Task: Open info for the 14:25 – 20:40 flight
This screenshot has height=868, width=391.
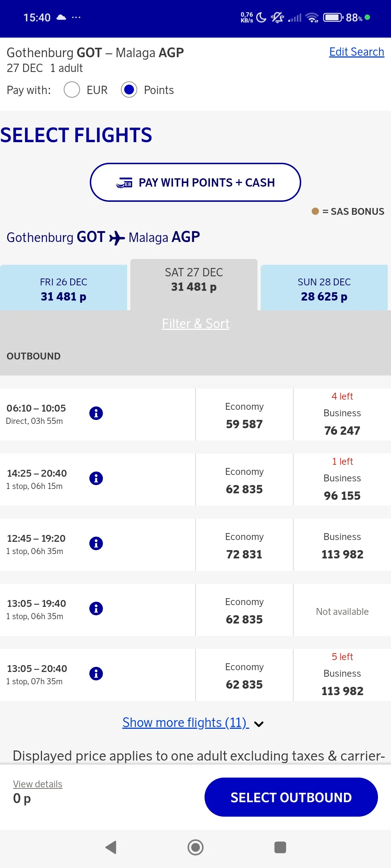Action: (96, 478)
